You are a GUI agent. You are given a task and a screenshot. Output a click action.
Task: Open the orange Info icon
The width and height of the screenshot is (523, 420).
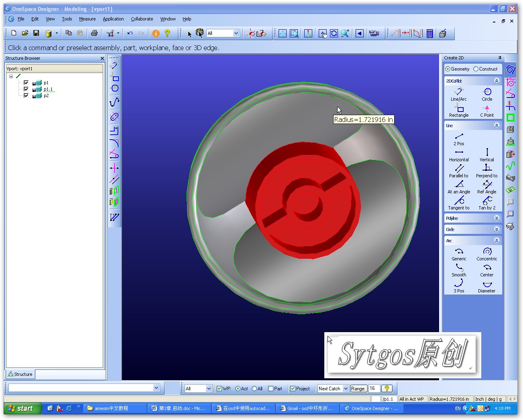coord(156,33)
